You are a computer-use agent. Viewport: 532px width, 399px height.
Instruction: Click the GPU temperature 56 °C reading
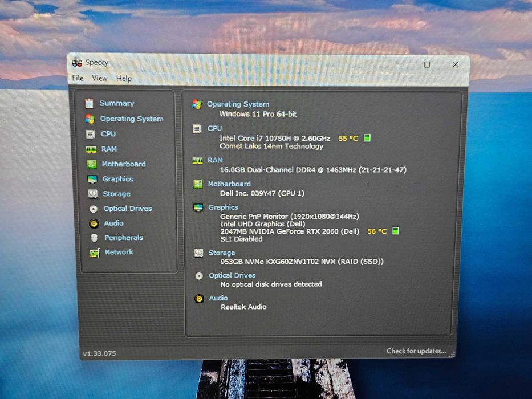[x=377, y=231]
